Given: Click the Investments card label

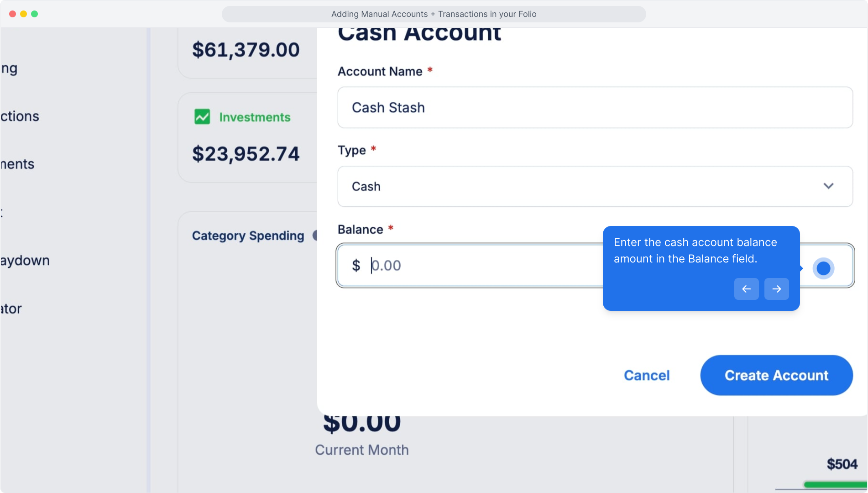Looking at the screenshot, I should click(255, 117).
